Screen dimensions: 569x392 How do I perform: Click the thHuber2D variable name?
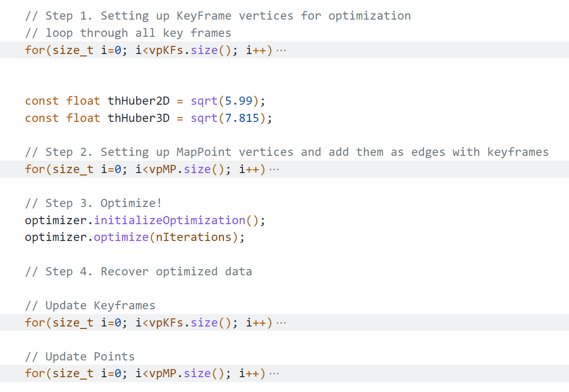139,101
